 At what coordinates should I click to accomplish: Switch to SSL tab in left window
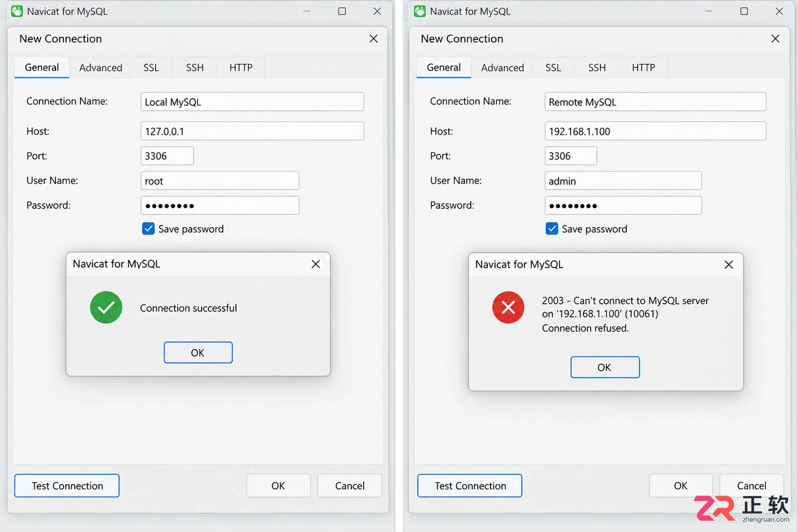coord(151,68)
